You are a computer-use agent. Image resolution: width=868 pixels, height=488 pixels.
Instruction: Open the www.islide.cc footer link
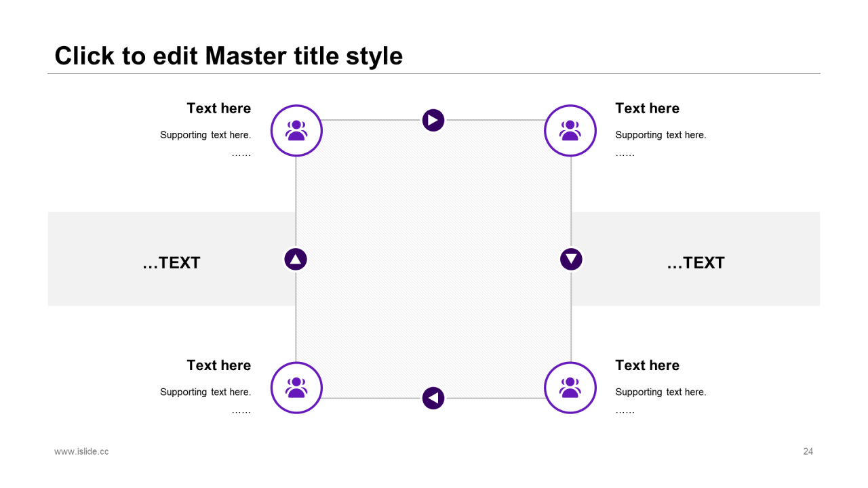pos(81,451)
